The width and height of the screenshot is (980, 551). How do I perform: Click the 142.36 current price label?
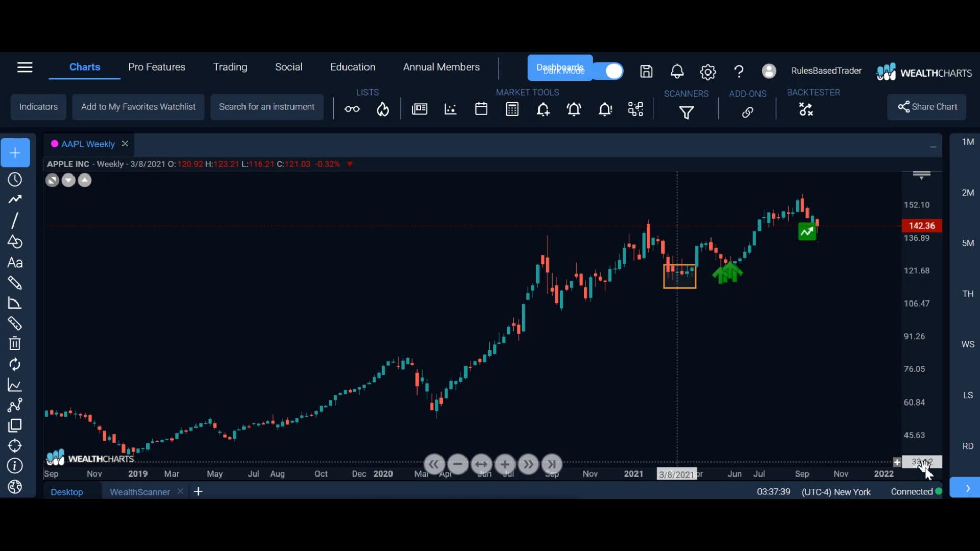[x=922, y=226]
